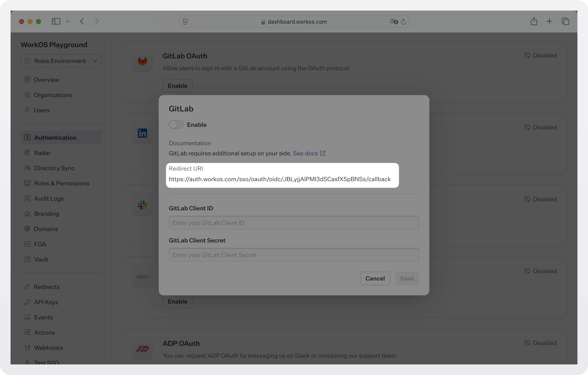The height and width of the screenshot is (375, 588).
Task: Click the dashboard.workos.com address bar
Action: tap(294, 22)
